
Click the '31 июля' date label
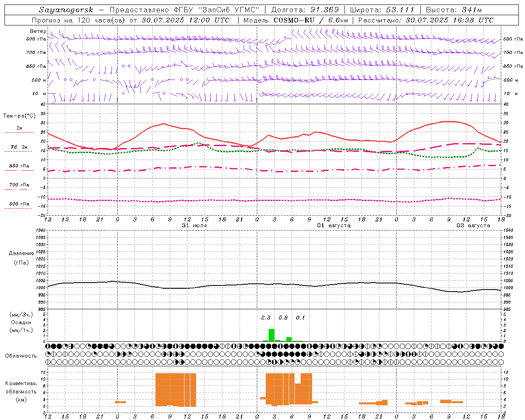tap(194, 226)
